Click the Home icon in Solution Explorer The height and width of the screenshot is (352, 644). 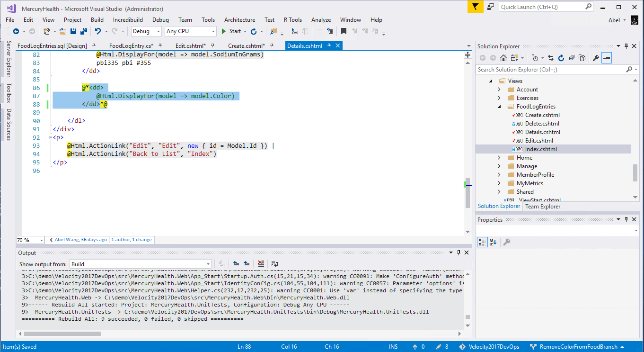click(x=503, y=58)
